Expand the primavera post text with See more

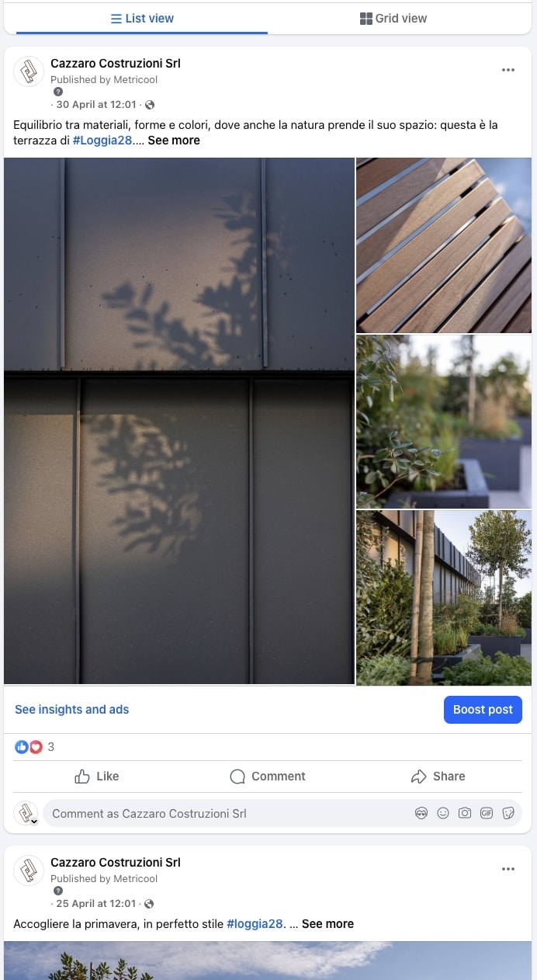tap(327, 924)
